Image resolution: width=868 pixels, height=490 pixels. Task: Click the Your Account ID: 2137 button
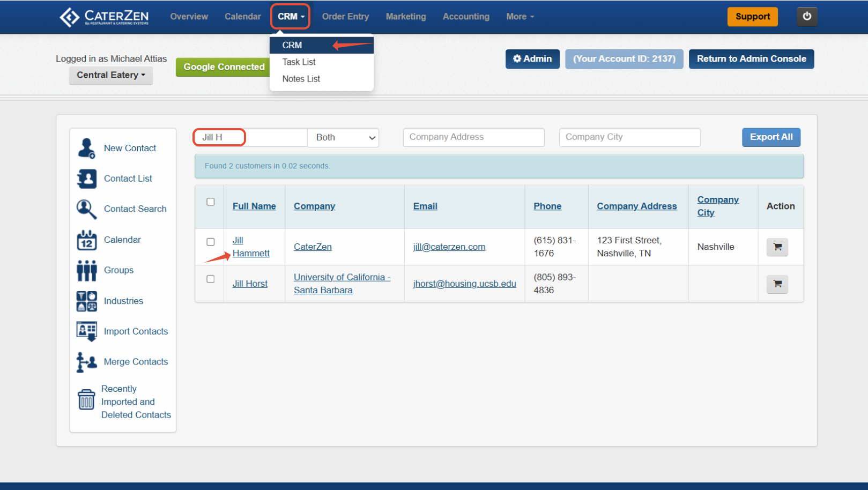pyautogui.click(x=624, y=59)
